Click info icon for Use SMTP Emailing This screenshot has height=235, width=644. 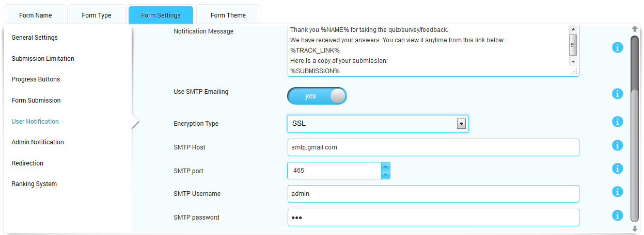click(617, 94)
